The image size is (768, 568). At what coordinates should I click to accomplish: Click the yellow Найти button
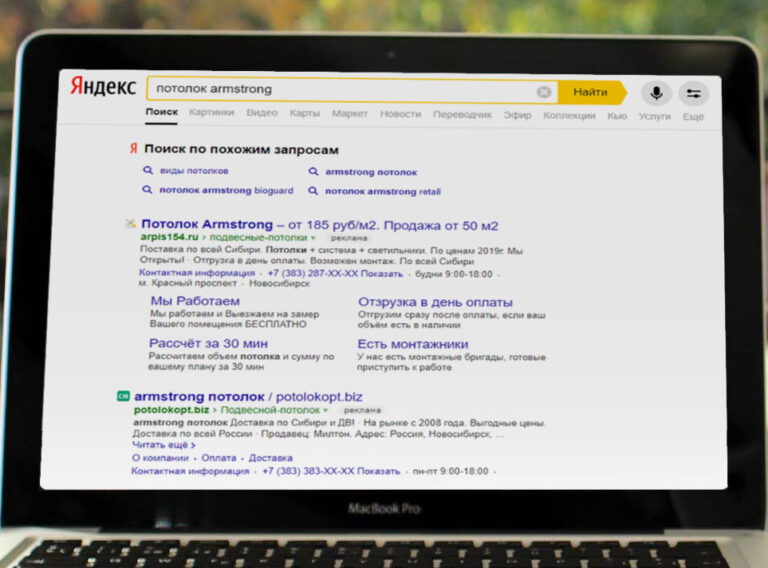(592, 92)
